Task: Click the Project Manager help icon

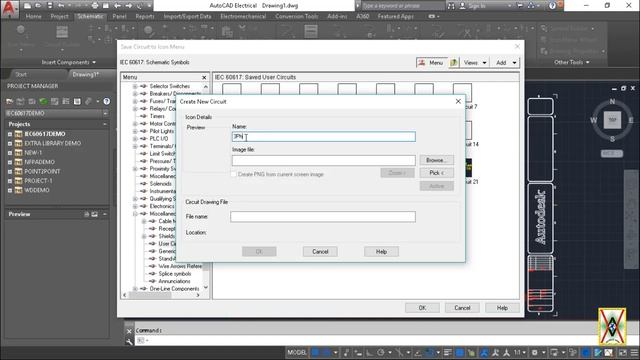Action: pos(107,101)
